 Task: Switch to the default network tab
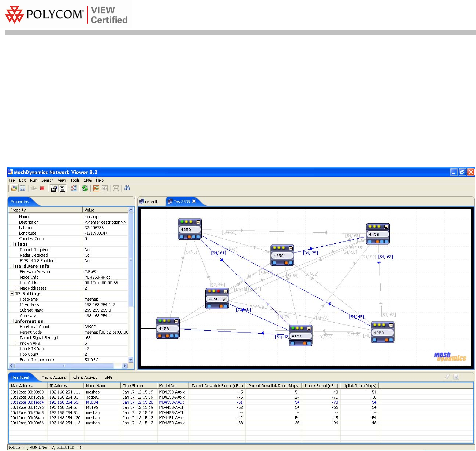tap(148, 202)
